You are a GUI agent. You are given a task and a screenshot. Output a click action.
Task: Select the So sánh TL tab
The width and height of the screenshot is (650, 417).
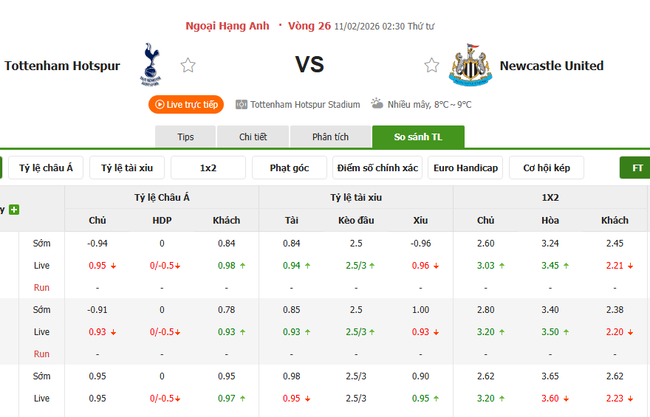pos(417,137)
